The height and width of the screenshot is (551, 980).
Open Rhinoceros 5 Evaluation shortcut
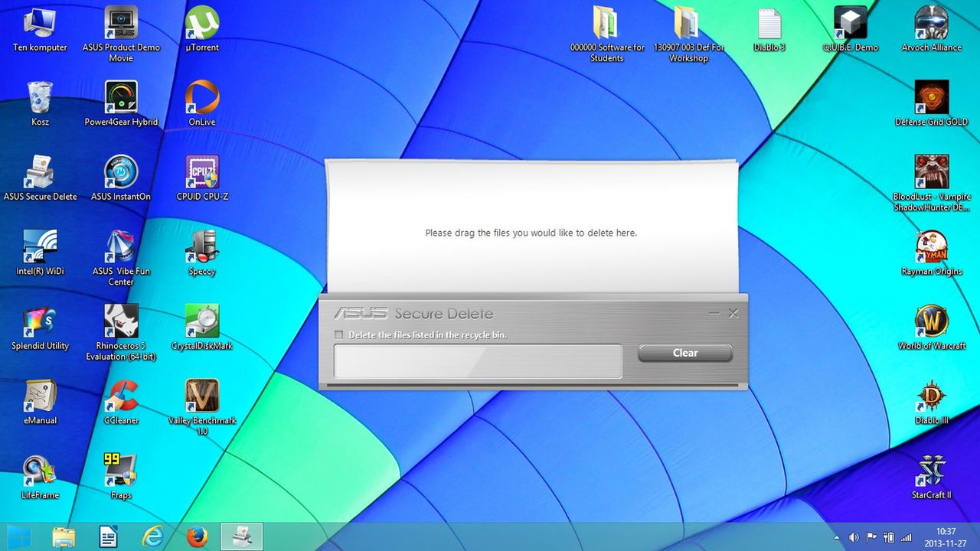tap(121, 333)
